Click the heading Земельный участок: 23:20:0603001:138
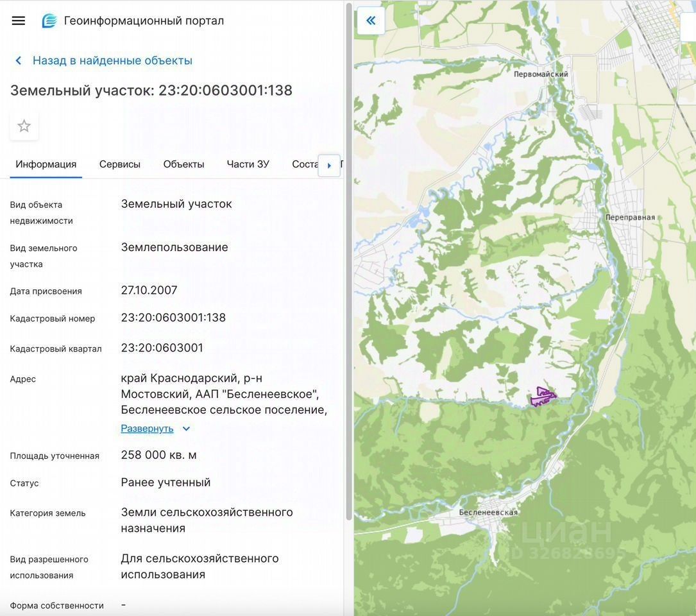 coord(151,90)
